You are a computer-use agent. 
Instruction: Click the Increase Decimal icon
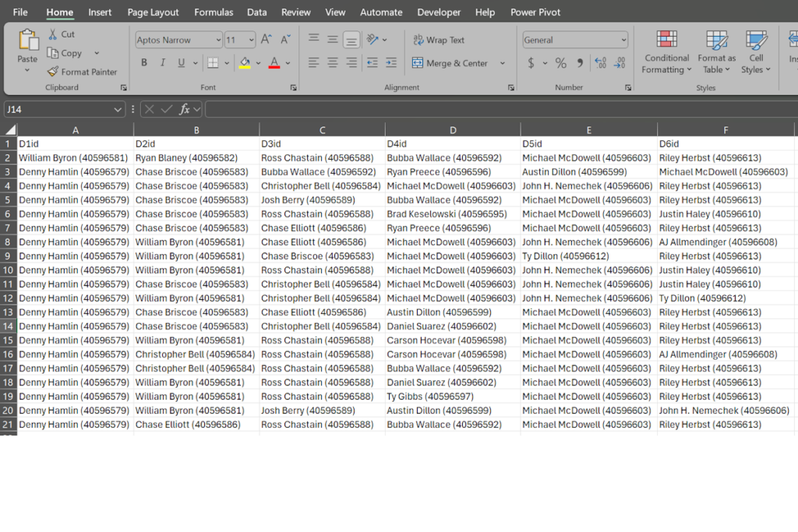click(x=600, y=63)
